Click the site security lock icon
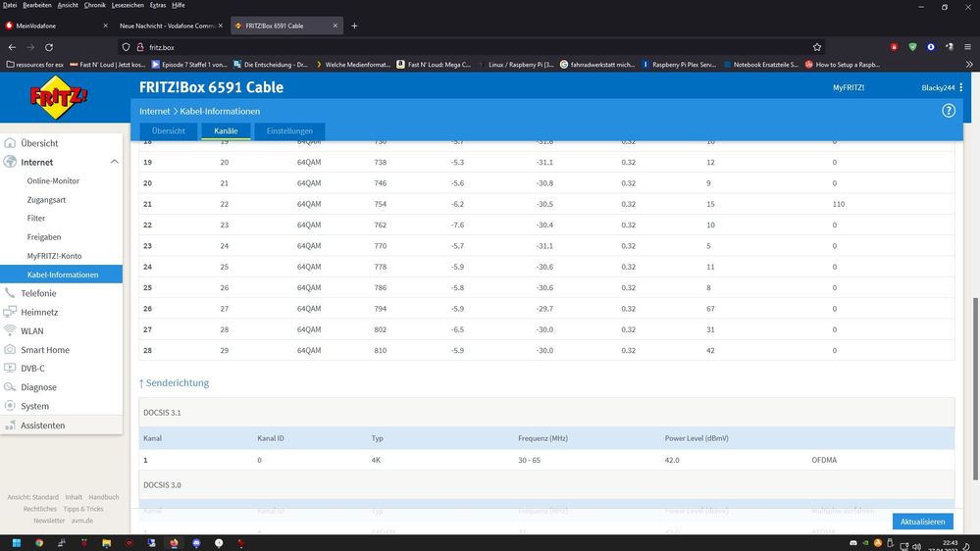This screenshot has height=551, width=980. click(140, 47)
